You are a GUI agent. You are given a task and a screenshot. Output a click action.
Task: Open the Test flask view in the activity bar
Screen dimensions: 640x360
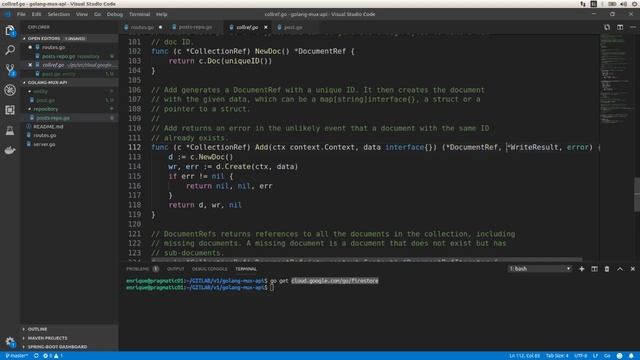10,130
